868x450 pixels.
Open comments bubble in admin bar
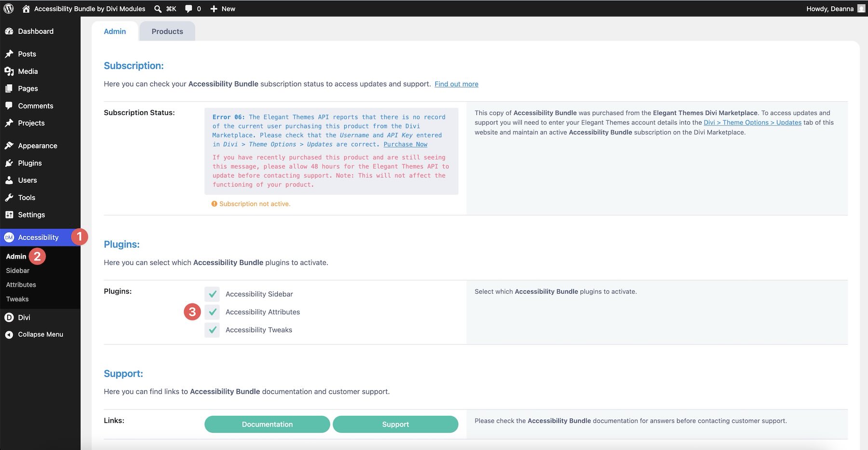189,9
